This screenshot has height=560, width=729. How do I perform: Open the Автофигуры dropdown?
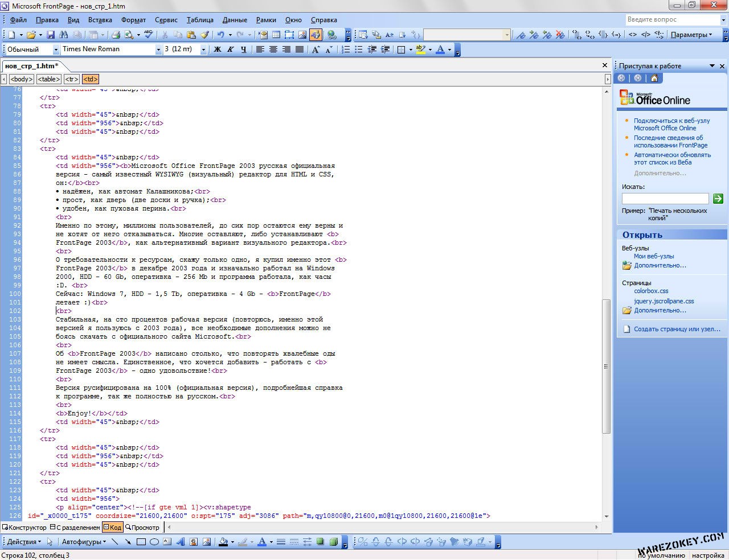coord(84,542)
